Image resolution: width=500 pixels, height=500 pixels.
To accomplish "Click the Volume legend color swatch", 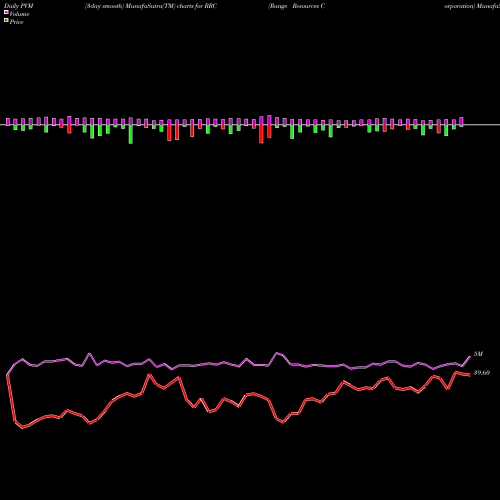I will (6, 13).
